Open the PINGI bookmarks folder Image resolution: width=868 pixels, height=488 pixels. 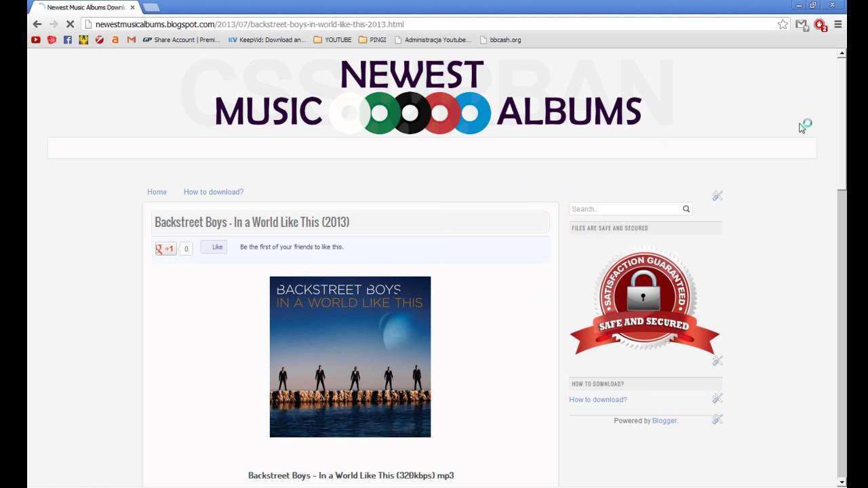tap(372, 40)
